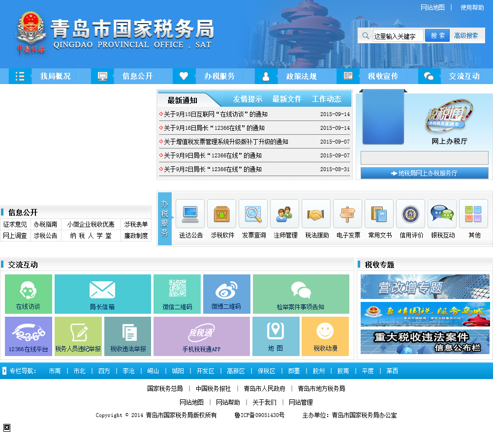Click the 小微企业税收优惠 link
Image resolution: width=493 pixels, height=448 pixels.
[91, 224]
